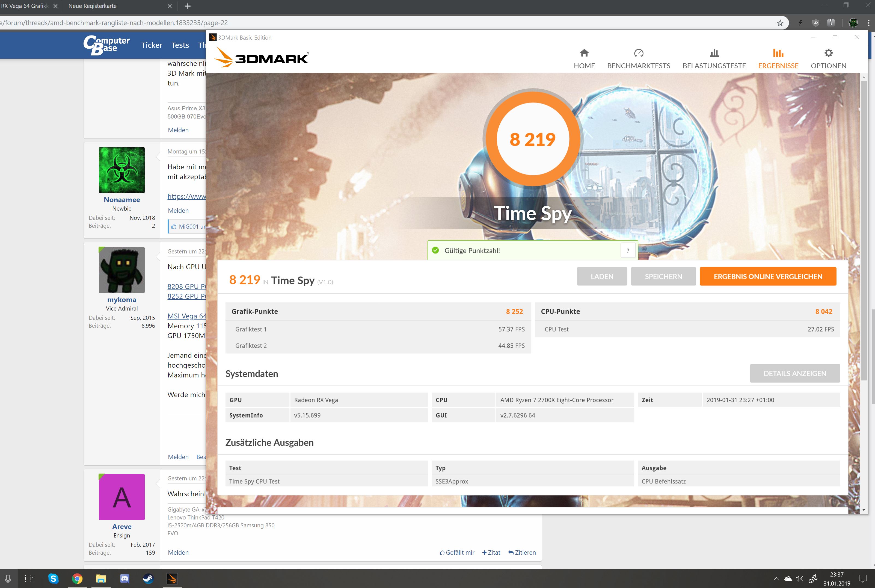Click the Details Anzeigen button
The image size is (875, 588).
pyautogui.click(x=794, y=374)
